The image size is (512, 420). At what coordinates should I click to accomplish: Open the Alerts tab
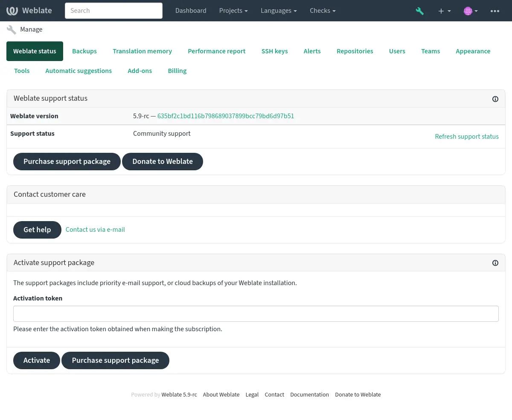point(312,51)
